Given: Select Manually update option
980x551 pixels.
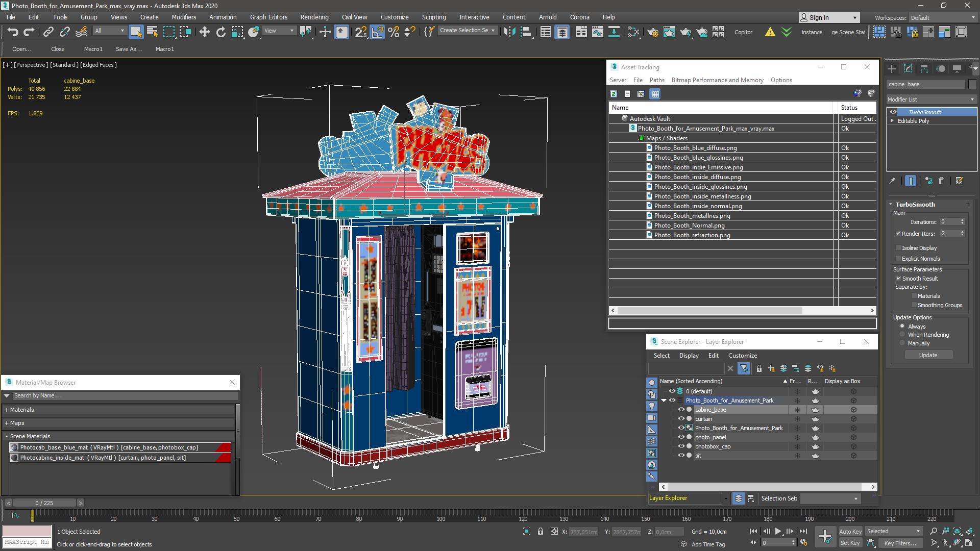Looking at the screenshot, I should tap(902, 343).
